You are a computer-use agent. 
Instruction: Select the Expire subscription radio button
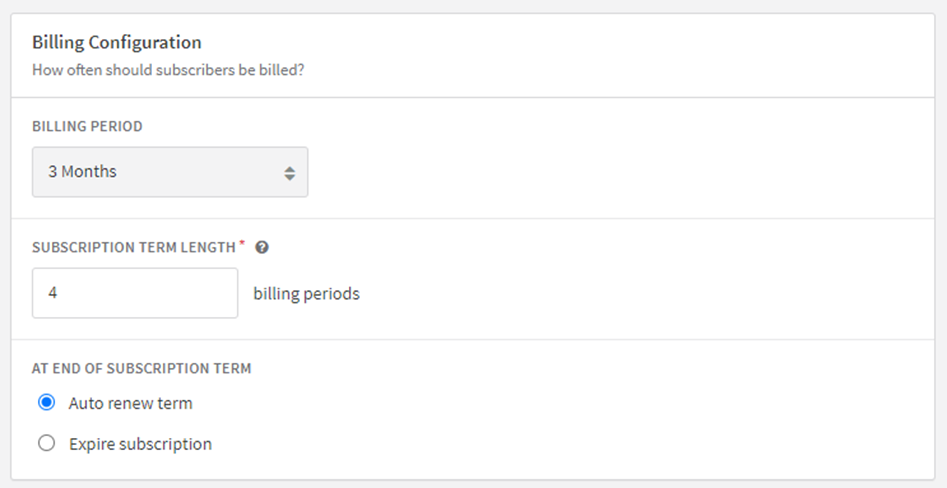[x=47, y=443]
